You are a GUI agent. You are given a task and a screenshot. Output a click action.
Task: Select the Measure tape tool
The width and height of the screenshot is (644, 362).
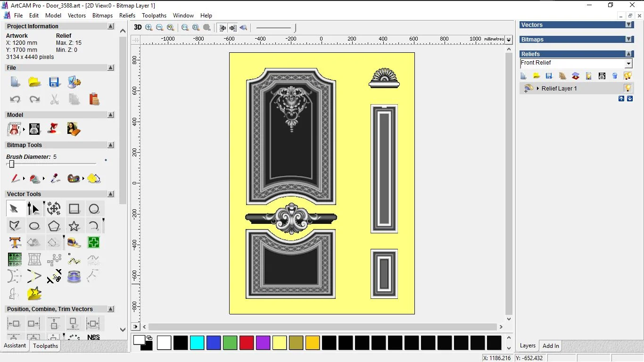pos(74,243)
